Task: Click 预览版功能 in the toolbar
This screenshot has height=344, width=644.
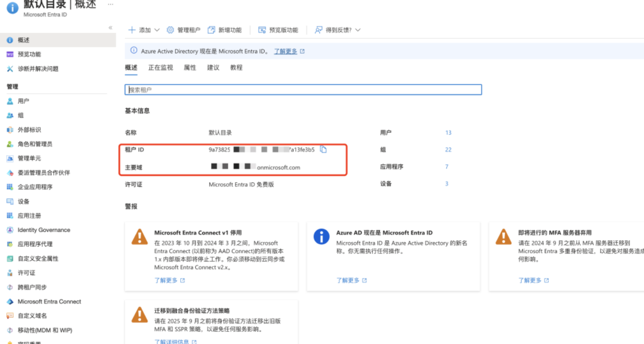Action: click(278, 30)
